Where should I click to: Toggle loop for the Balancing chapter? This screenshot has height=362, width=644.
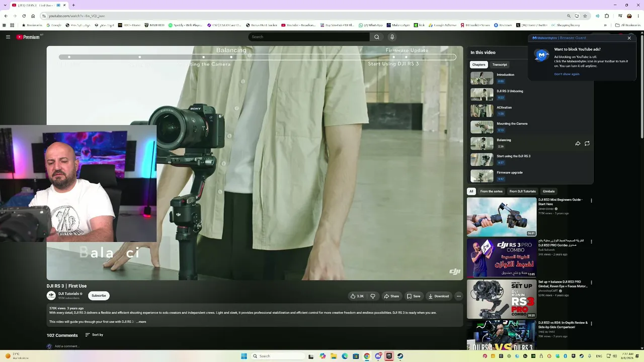[587, 143]
